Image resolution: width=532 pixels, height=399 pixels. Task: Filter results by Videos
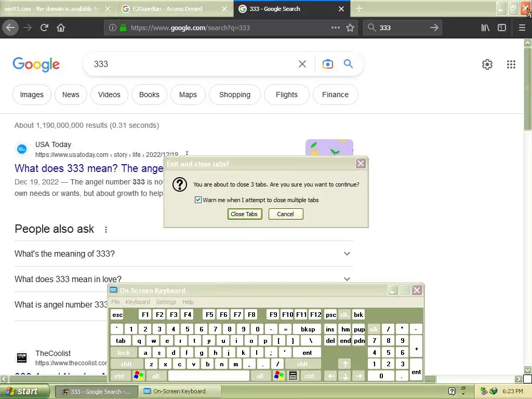click(x=109, y=95)
